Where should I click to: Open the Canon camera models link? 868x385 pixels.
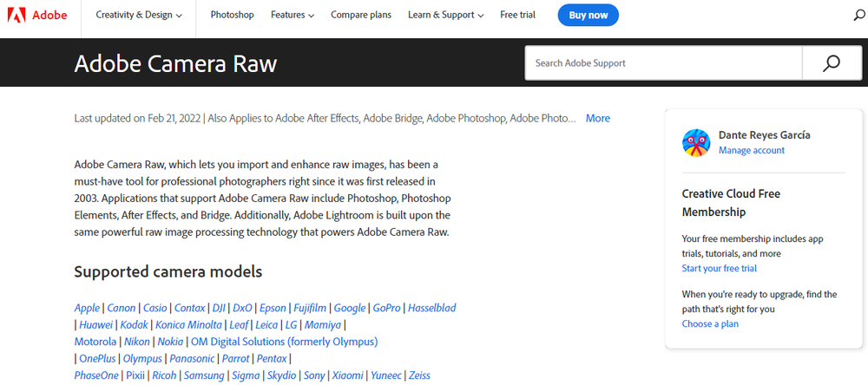(122, 308)
